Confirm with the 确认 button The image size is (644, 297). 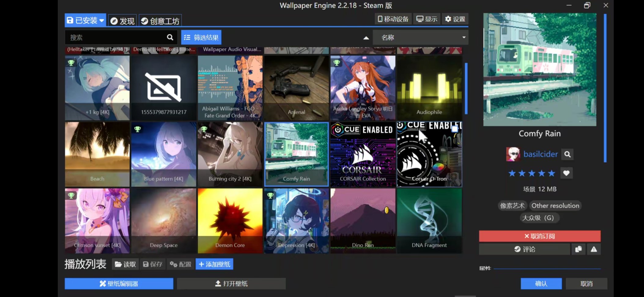(x=541, y=284)
